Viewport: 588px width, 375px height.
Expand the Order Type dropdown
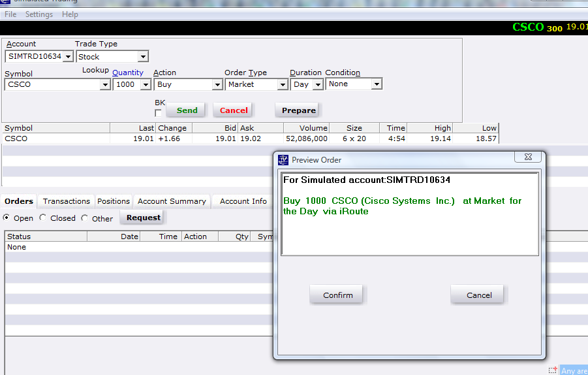pos(283,84)
